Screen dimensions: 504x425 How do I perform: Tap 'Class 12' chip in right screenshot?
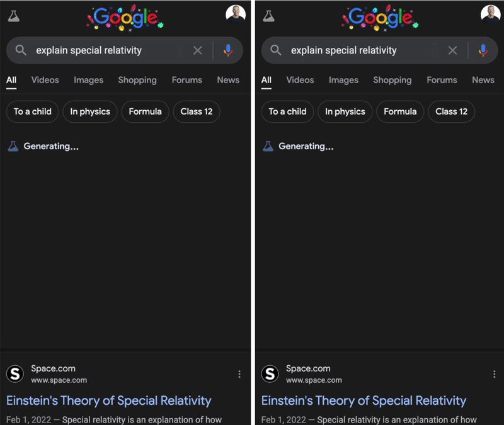click(451, 111)
